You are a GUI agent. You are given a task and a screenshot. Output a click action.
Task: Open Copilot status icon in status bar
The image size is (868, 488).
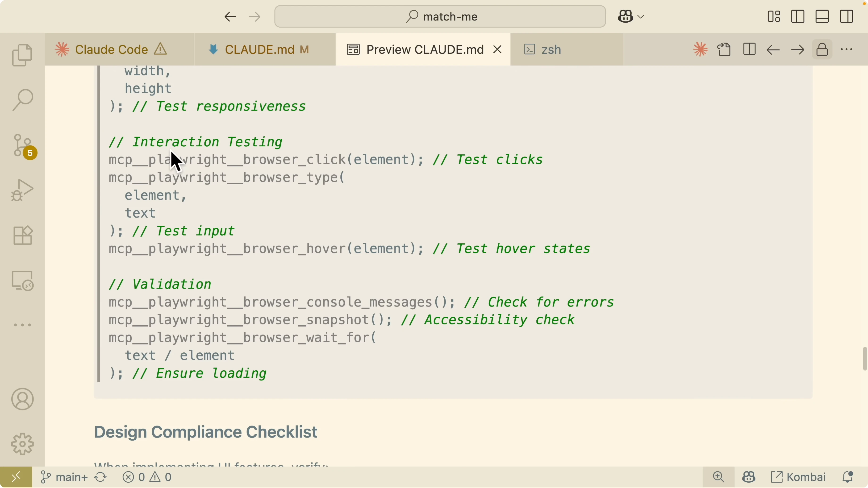(749, 477)
